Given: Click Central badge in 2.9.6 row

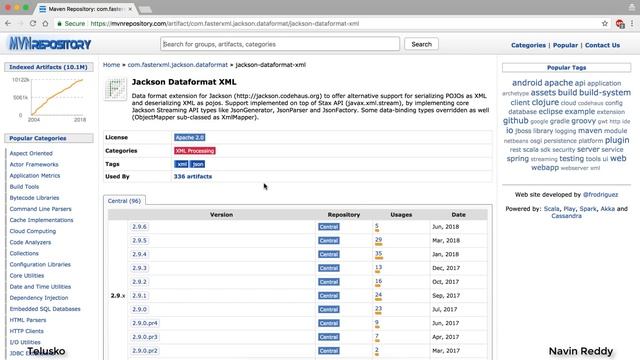Looking at the screenshot, I should 329,227.
